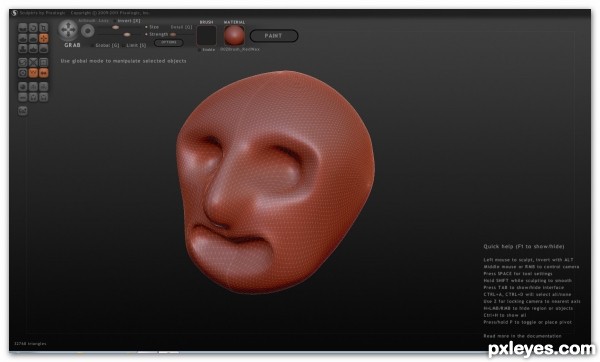This screenshot has height=362, width=600.
Task: Click the OPTIONS button
Action: click(169, 42)
